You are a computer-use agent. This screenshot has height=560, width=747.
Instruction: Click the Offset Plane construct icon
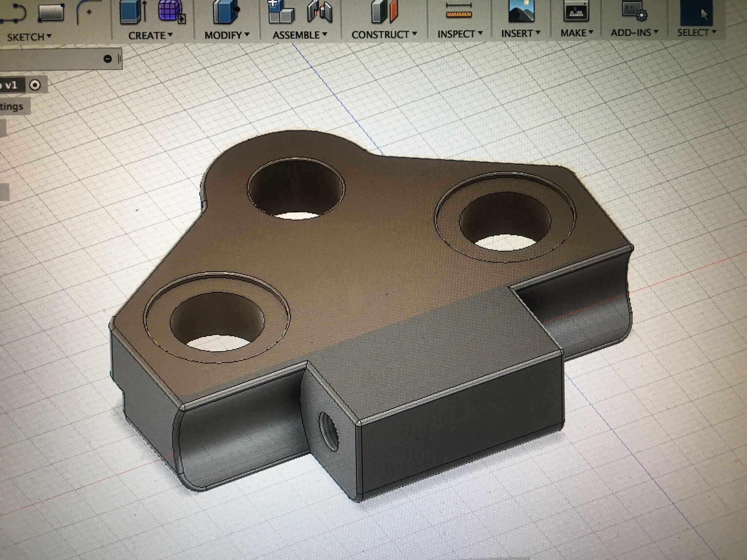click(x=385, y=11)
